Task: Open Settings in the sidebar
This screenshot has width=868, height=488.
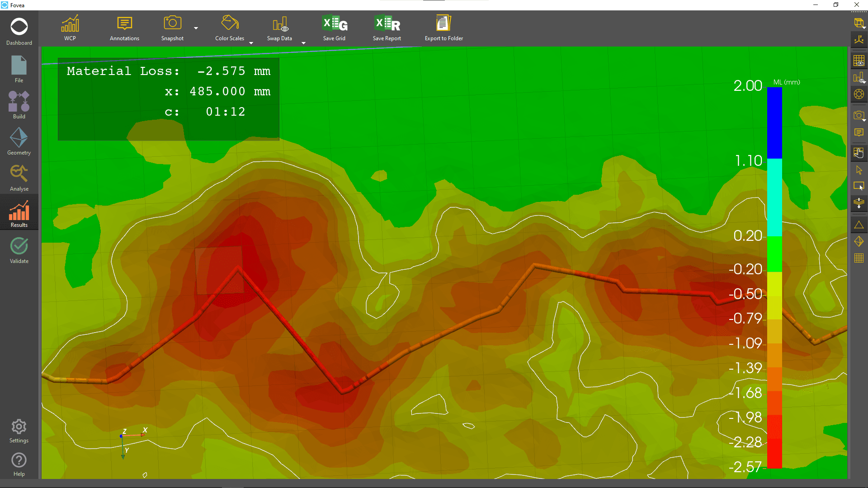Action: pyautogui.click(x=19, y=431)
